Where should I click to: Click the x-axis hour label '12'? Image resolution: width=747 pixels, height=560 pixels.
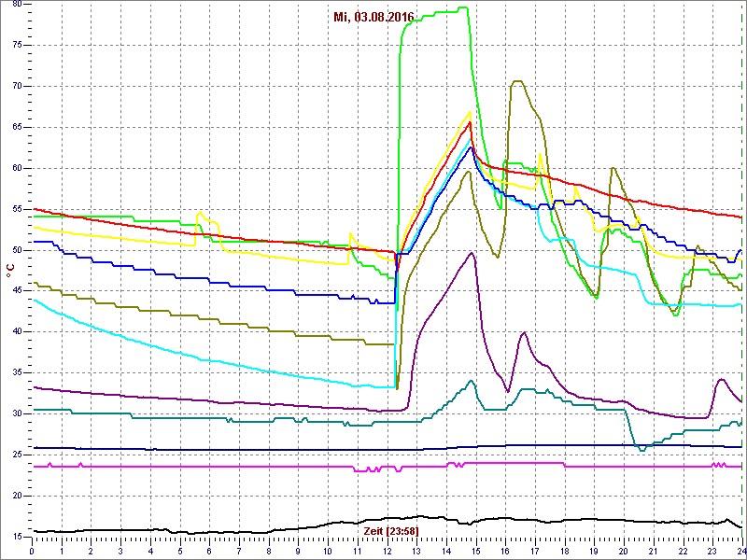[387, 551]
